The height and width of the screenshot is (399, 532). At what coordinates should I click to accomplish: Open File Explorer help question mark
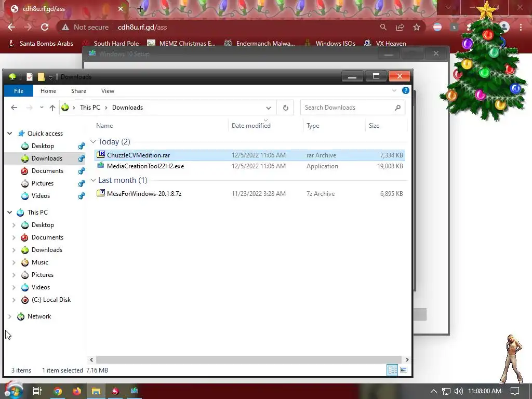pos(405,90)
